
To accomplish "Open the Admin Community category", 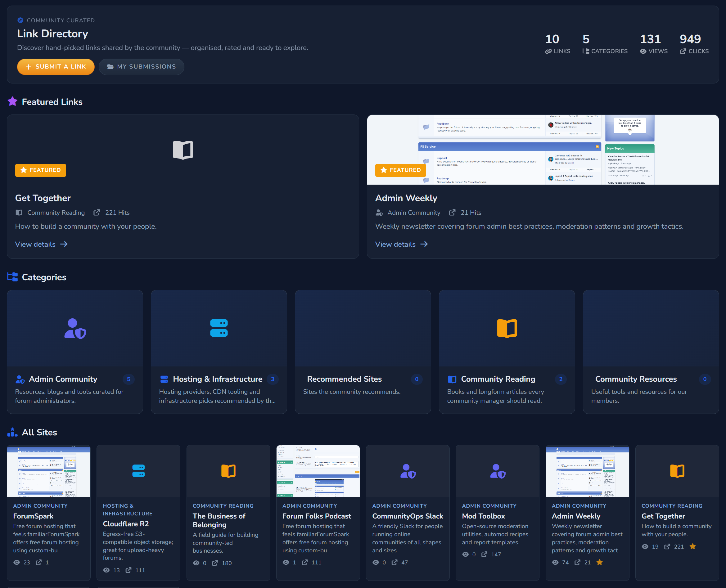I will point(63,379).
